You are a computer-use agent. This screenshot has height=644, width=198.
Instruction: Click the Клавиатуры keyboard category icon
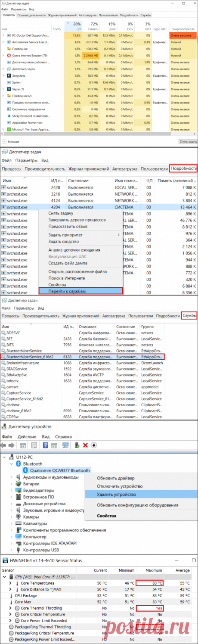(19, 523)
